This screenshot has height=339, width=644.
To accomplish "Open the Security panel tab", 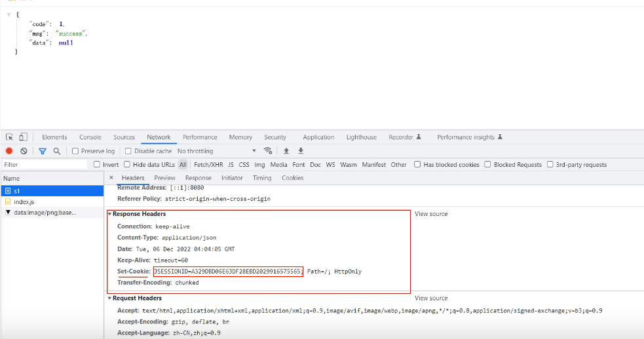I will coord(275,137).
